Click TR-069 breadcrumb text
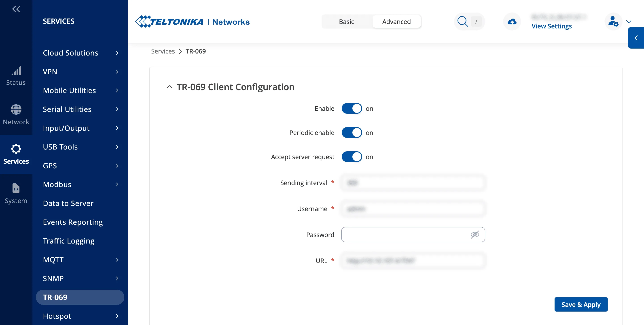Image resolution: width=644 pixels, height=325 pixels. (x=195, y=51)
